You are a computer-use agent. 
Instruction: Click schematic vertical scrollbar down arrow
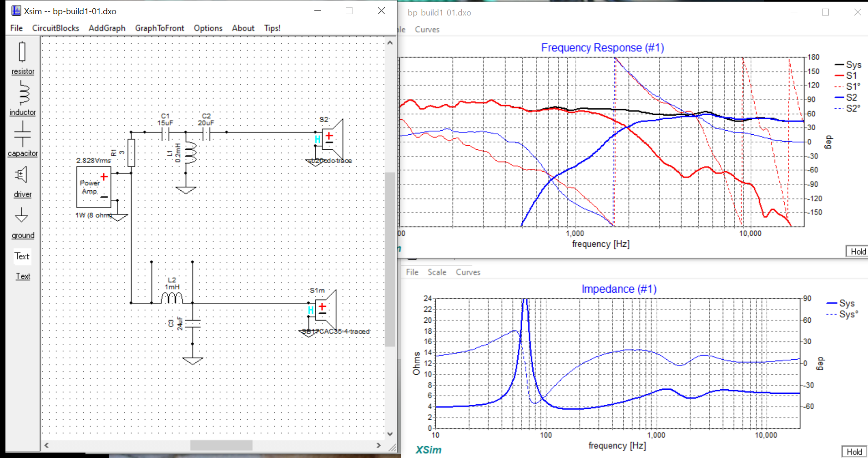tap(390, 434)
